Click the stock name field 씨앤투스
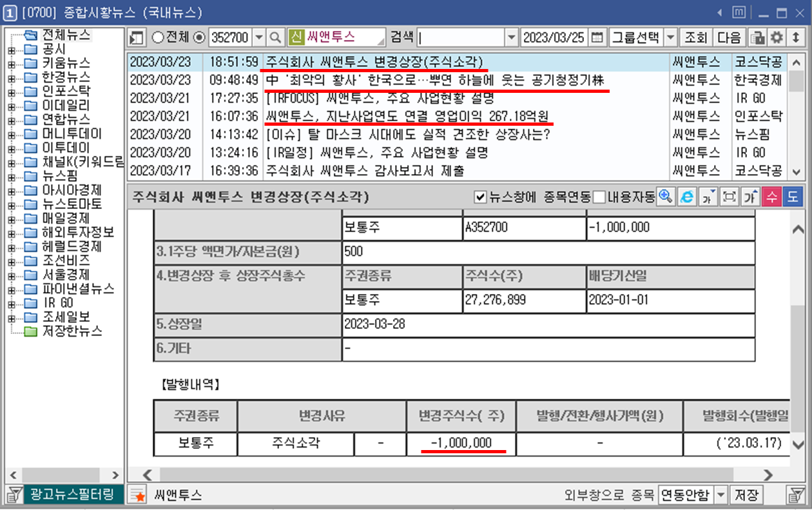The width and height of the screenshot is (812, 510). pos(345,37)
